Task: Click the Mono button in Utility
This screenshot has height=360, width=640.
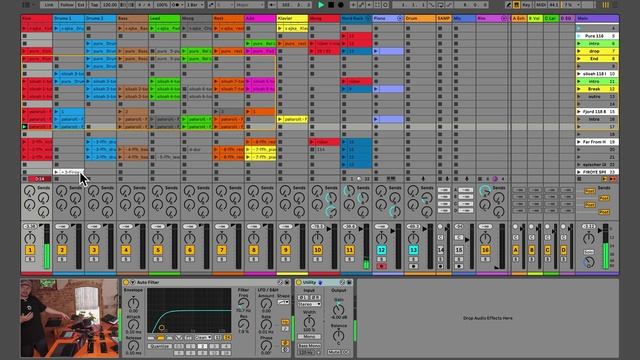Action: (x=309, y=337)
